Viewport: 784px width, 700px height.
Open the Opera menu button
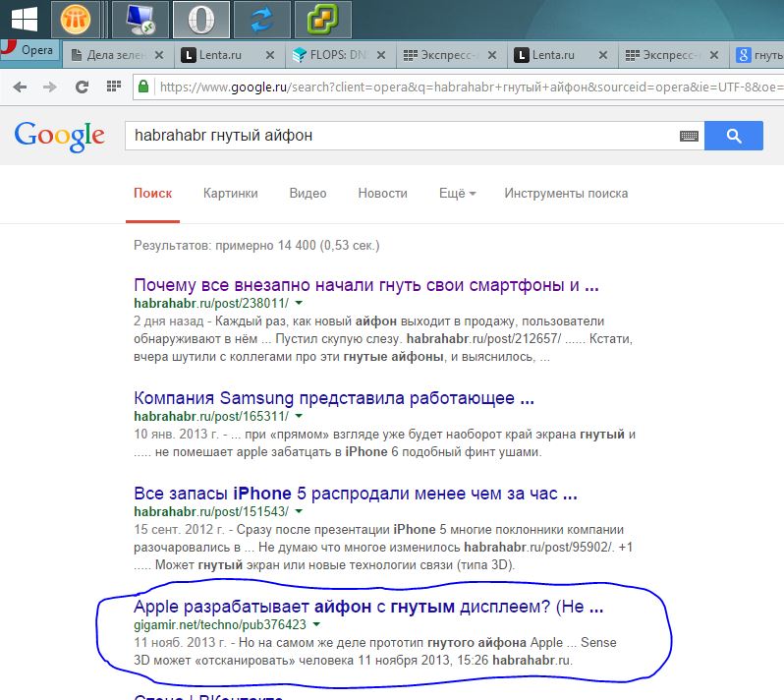pos(30,51)
